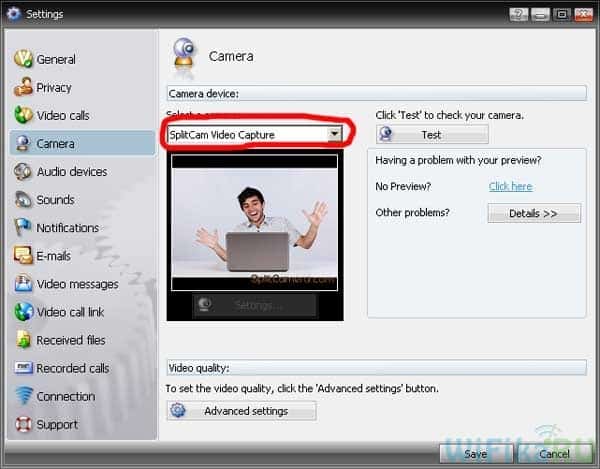The height and width of the screenshot is (469, 600).
Task: Open General settings via its icon
Action: (x=23, y=59)
